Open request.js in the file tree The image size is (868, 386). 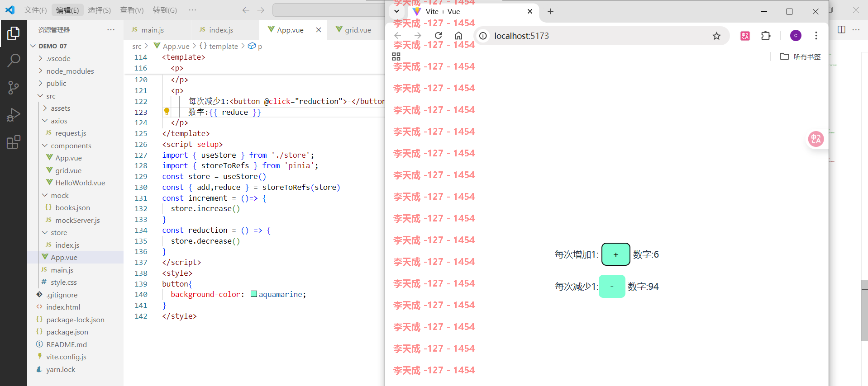tap(71, 133)
